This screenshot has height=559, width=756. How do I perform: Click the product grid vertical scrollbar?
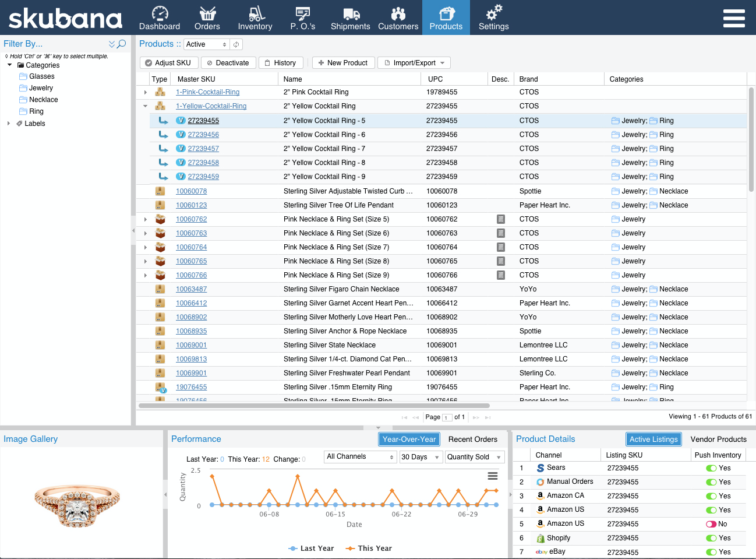[x=751, y=139]
